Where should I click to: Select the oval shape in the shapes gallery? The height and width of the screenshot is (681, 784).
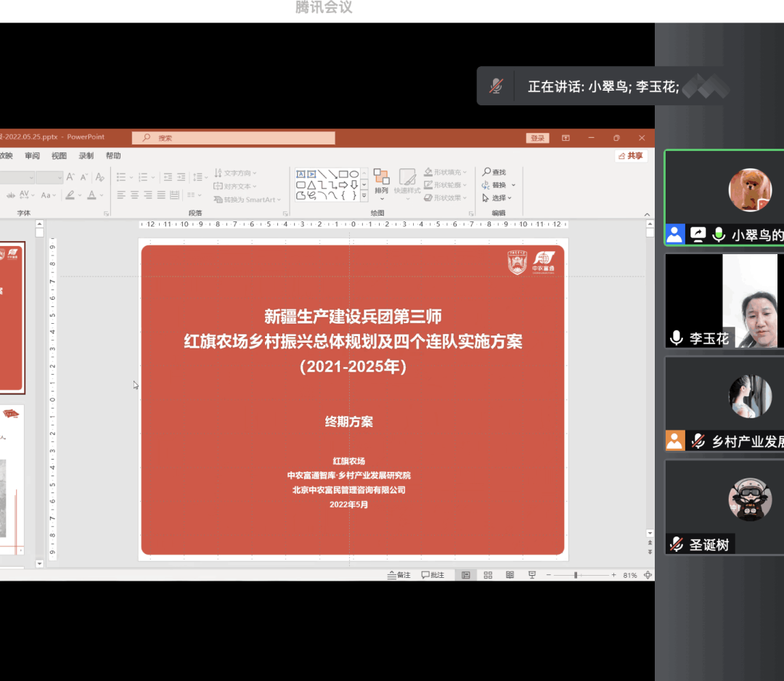click(x=354, y=174)
